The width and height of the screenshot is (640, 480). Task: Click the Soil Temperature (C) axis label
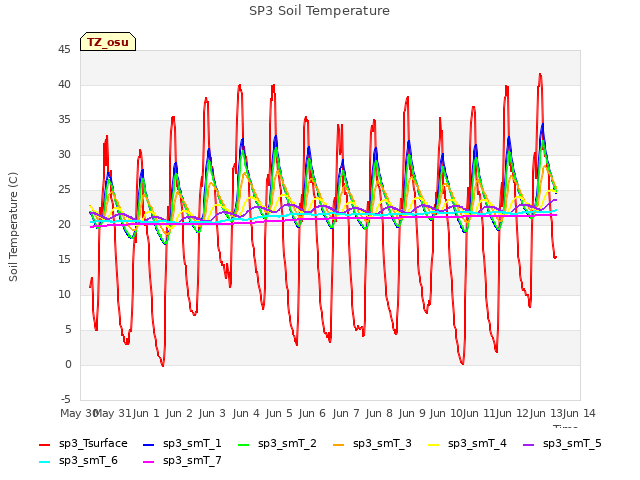[13, 227]
